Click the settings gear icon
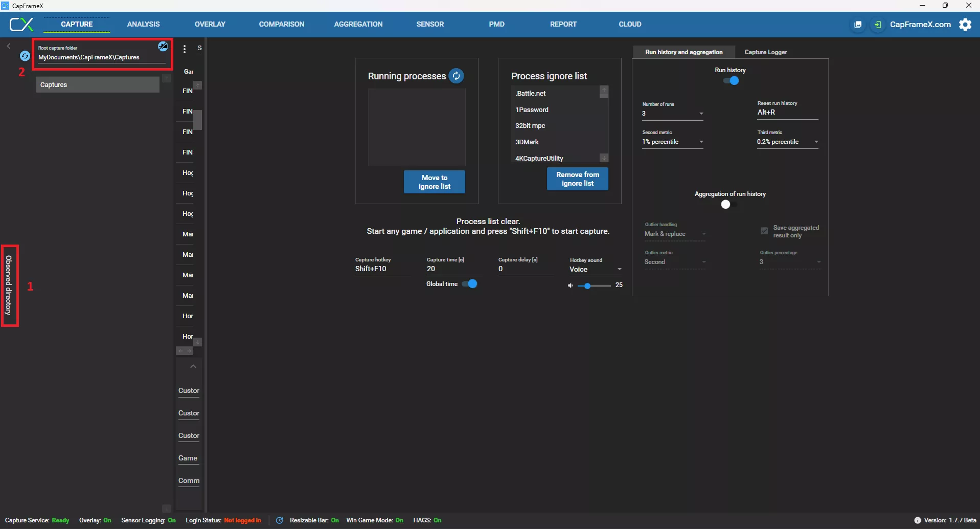This screenshot has width=980, height=529. click(x=965, y=25)
